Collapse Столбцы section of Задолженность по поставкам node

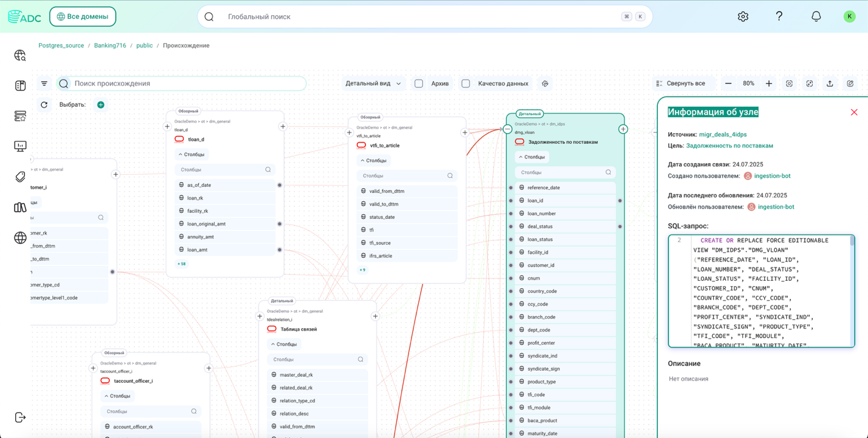click(532, 157)
